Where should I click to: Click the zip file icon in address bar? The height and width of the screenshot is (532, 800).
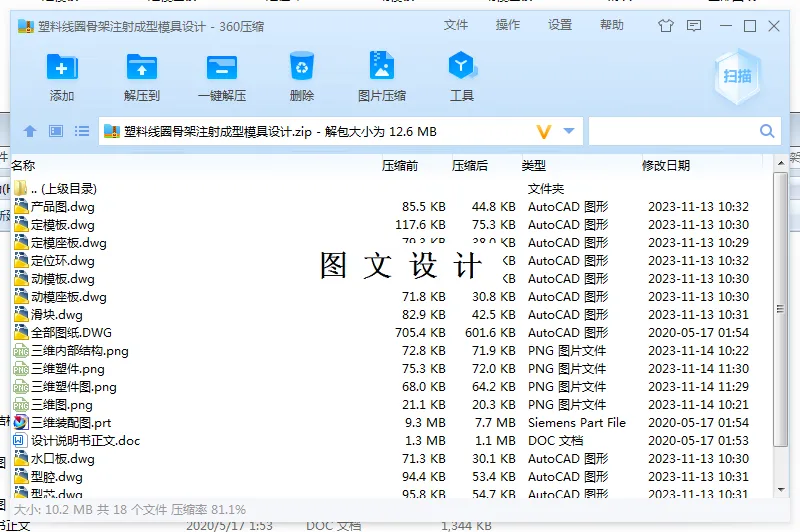(x=112, y=131)
